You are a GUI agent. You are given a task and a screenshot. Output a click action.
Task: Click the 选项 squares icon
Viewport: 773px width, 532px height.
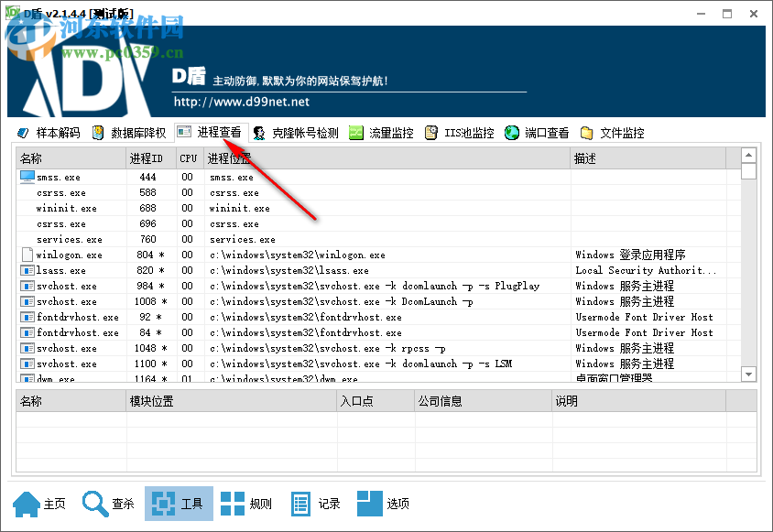point(369,504)
